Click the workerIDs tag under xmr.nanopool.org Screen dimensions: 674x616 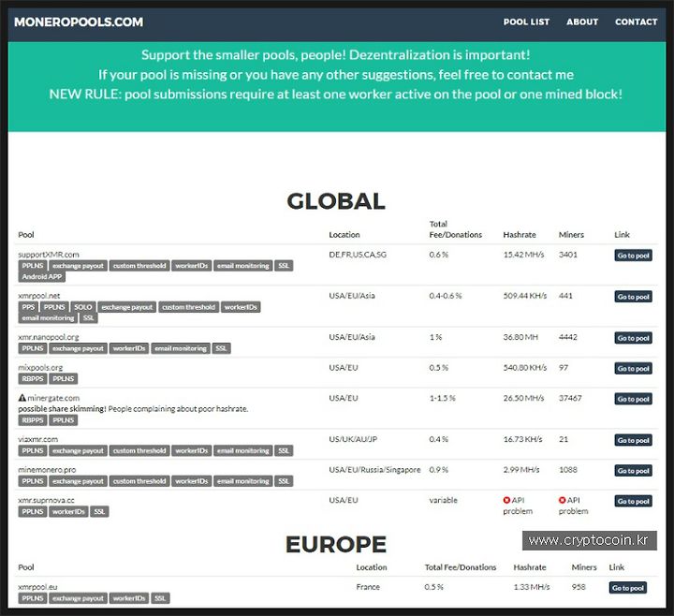(x=129, y=348)
